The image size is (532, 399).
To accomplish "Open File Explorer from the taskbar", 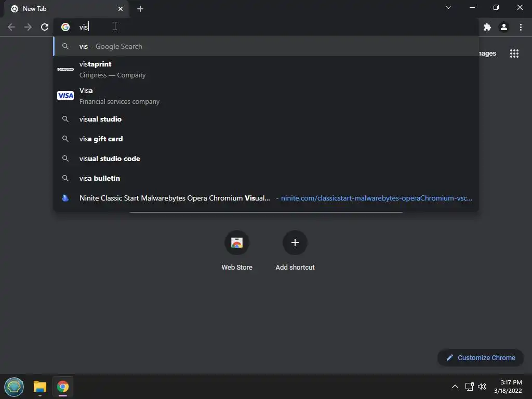I will click(x=39, y=387).
